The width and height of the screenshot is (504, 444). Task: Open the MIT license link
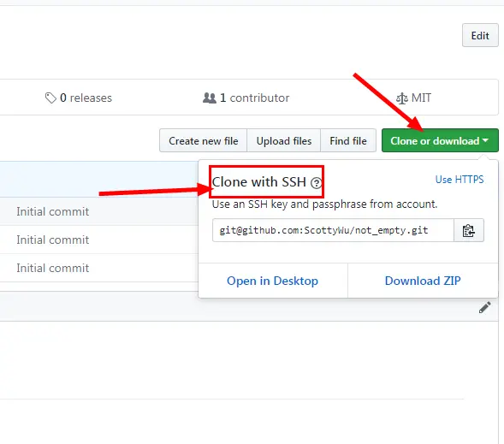[x=413, y=98]
